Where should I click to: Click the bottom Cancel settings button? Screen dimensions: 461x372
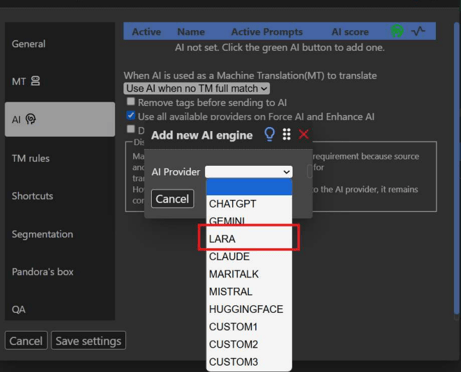[26, 341]
